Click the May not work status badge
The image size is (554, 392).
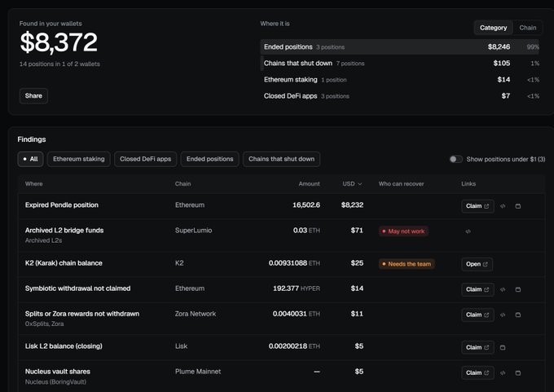point(403,231)
